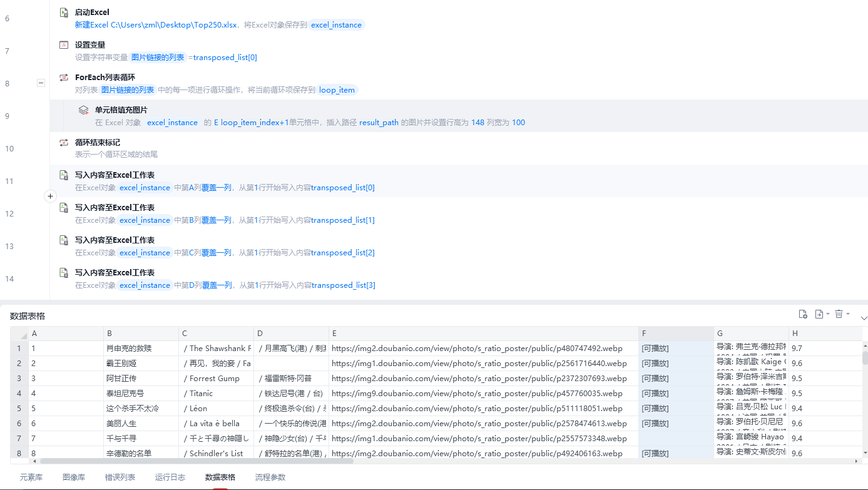Click the excel_instance variable in step 6
Image resolution: width=868 pixels, height=490 pixels.
click(337, 25)
